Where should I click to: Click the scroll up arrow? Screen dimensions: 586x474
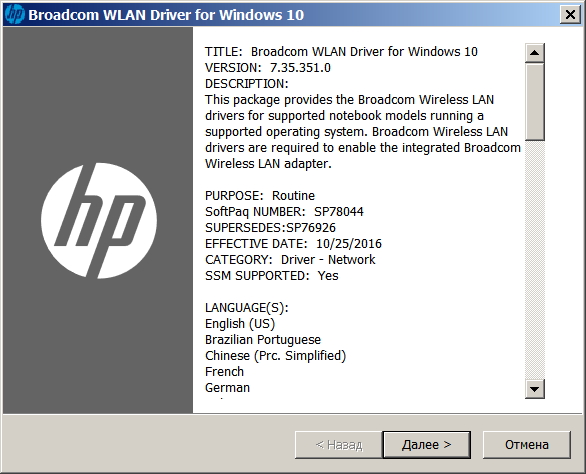click(534, 53)
